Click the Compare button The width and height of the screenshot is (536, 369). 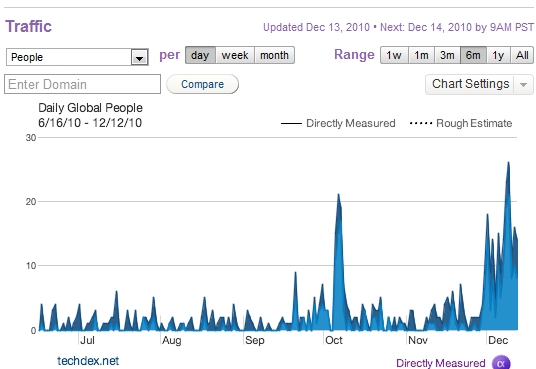[x=202, y=84]
